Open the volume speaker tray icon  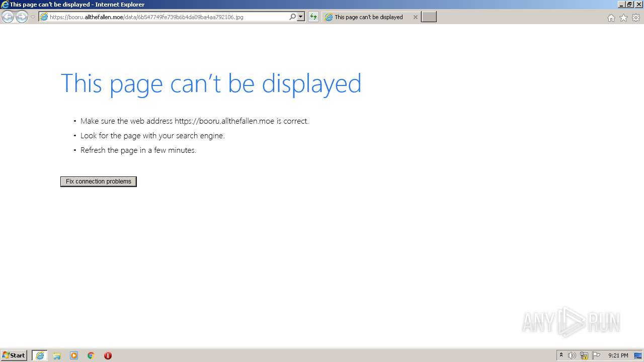pyautogui.click(x=572, y=355)
